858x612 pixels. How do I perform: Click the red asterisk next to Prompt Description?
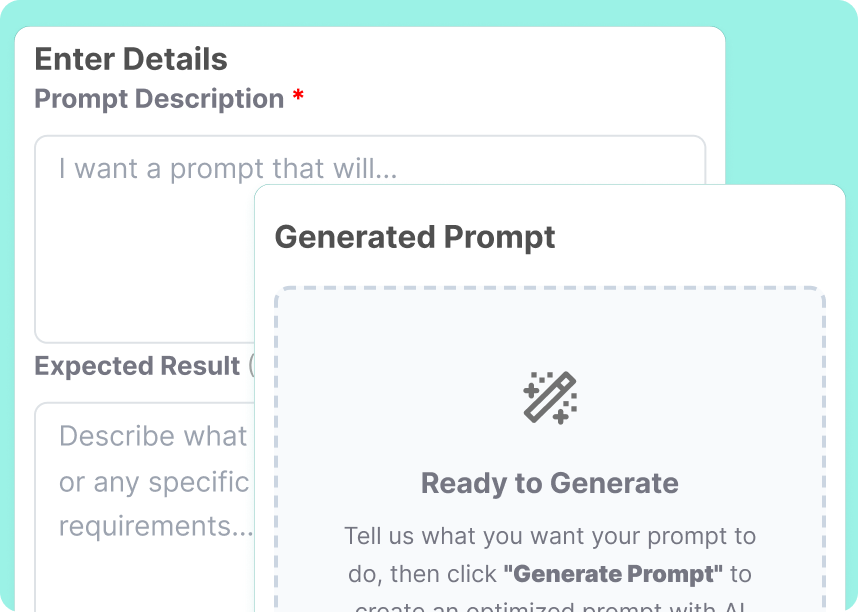point(296,96)
